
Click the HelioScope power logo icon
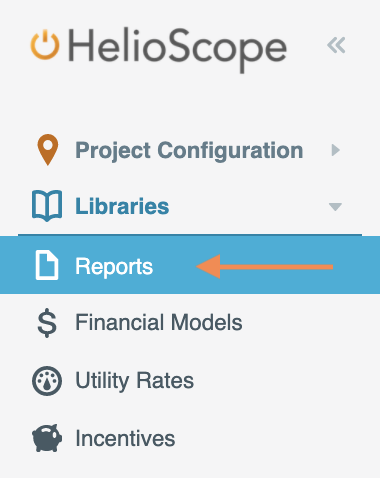click(45, 45)
